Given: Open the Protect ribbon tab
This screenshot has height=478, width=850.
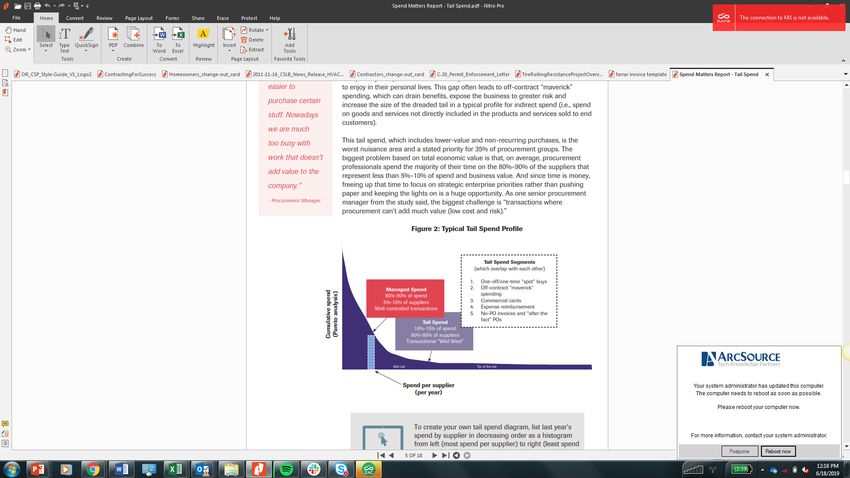Looking at the screenshot, I should coord(249,18).
